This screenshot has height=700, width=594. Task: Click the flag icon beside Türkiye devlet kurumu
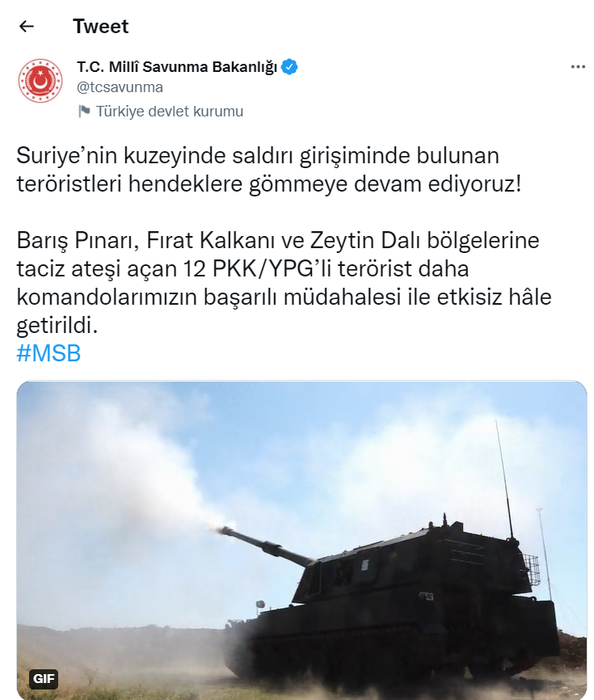point(84,112)
